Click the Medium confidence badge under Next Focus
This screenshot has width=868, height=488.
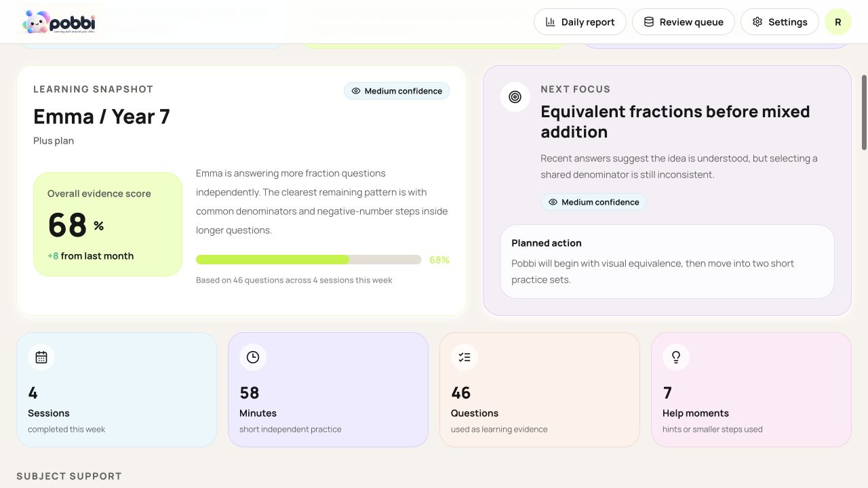click(x=593, y=202)
